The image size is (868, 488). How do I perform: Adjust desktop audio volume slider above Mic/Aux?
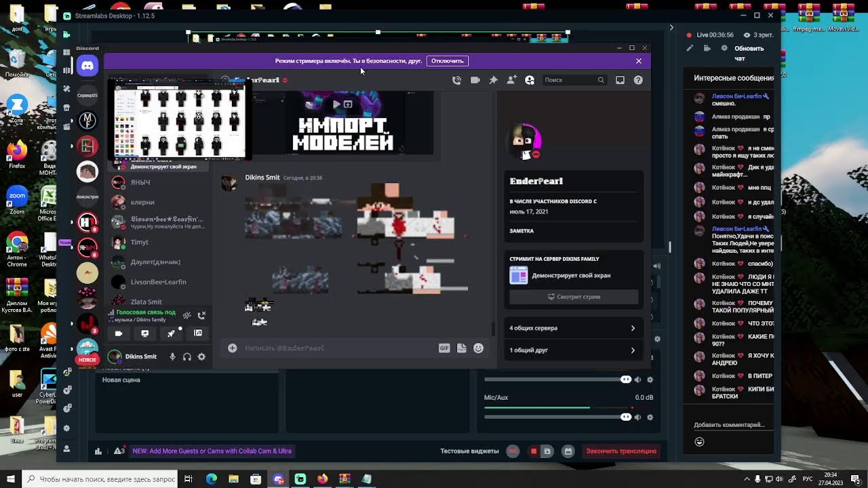click(x=557, y=380)
